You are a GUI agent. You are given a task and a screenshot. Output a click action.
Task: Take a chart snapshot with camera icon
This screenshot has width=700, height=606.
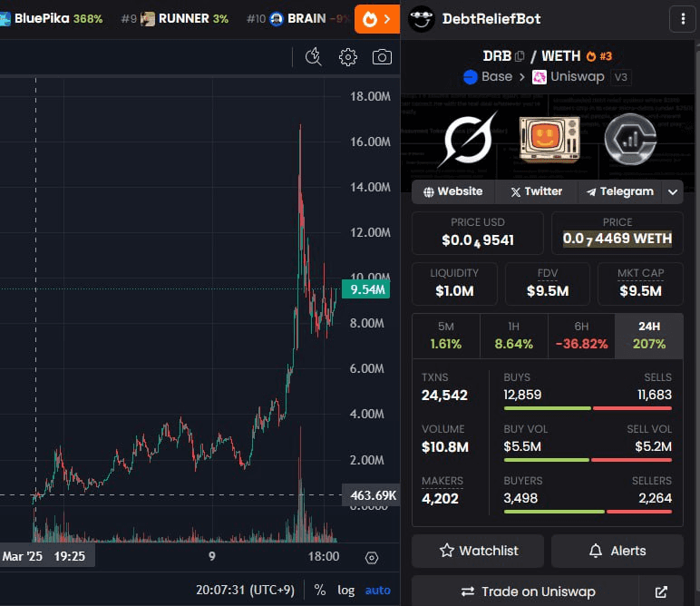pyautogui.click(x=382, y=57)
